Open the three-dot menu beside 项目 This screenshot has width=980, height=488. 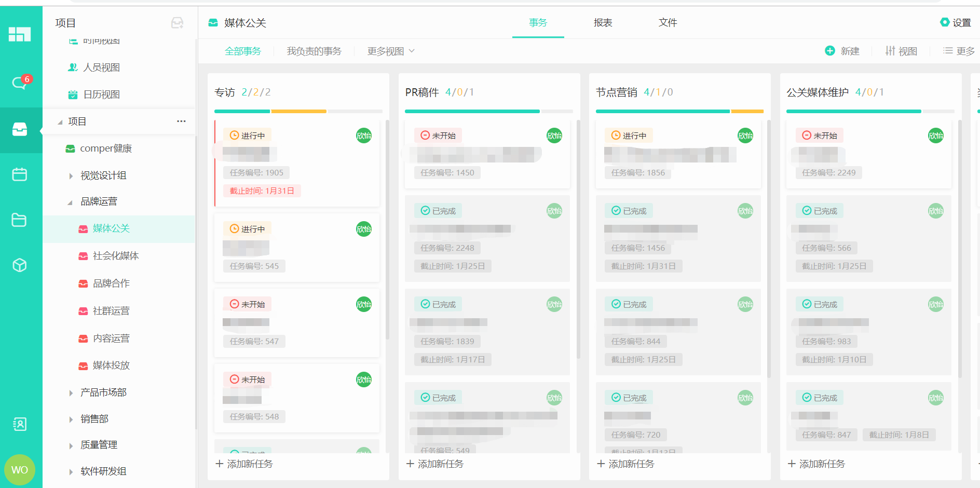(181, 121)
